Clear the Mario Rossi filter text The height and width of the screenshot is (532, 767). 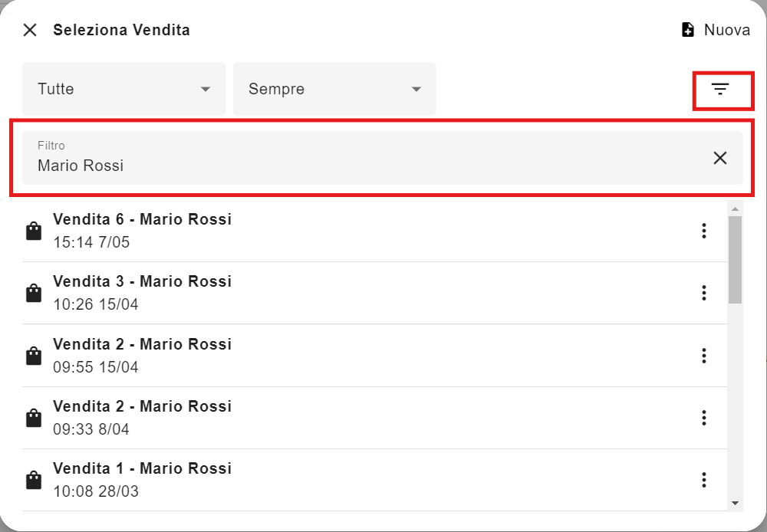pyautogui.click(x=720, y=158)
